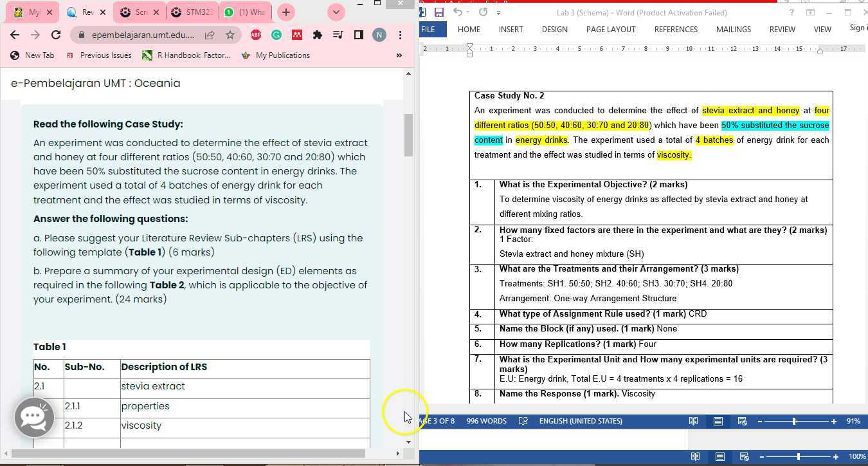Expand the bookmarks overflow chevron

coord(399,55)
